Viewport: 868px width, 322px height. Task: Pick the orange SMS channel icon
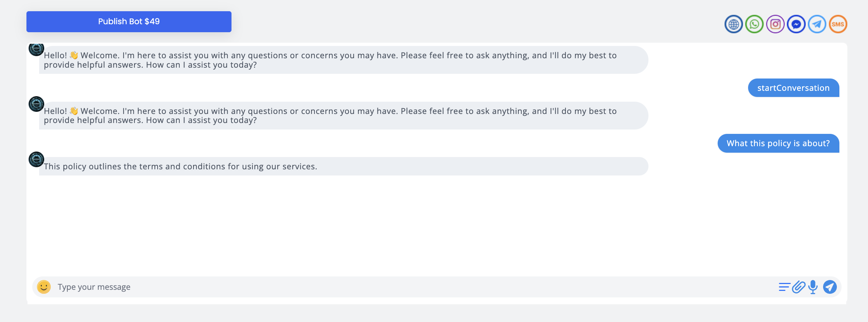click(x=838, y=24)
